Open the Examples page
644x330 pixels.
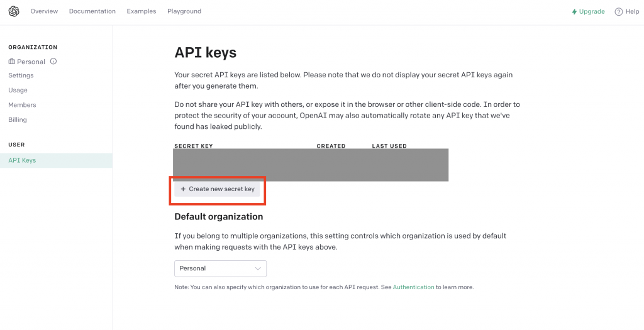click(142, 11)
